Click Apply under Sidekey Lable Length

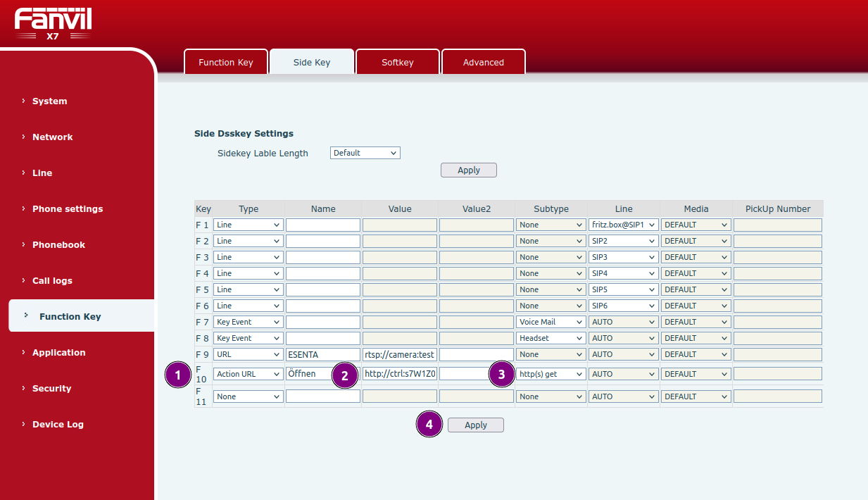pyautogui.click(x=469, y=170)
